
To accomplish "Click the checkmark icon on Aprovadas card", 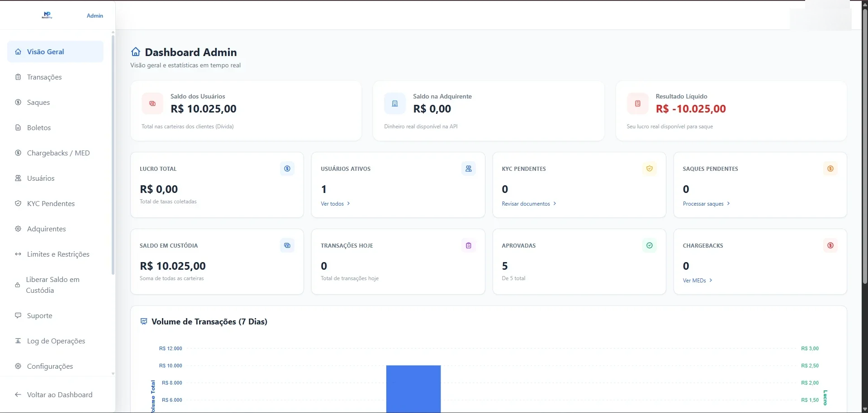I will [x=650, y=245].
